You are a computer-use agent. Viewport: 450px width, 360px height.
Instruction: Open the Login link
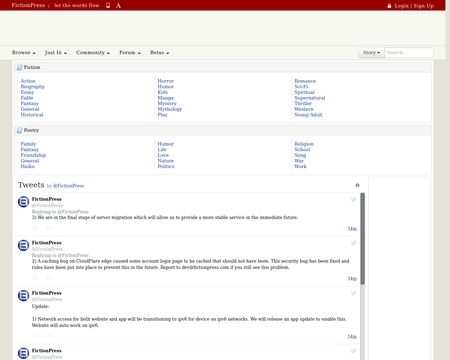point(401,6)
